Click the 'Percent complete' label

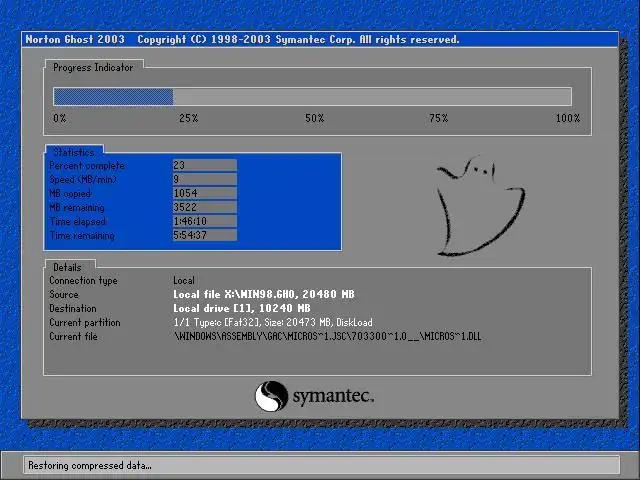(87, 166)
